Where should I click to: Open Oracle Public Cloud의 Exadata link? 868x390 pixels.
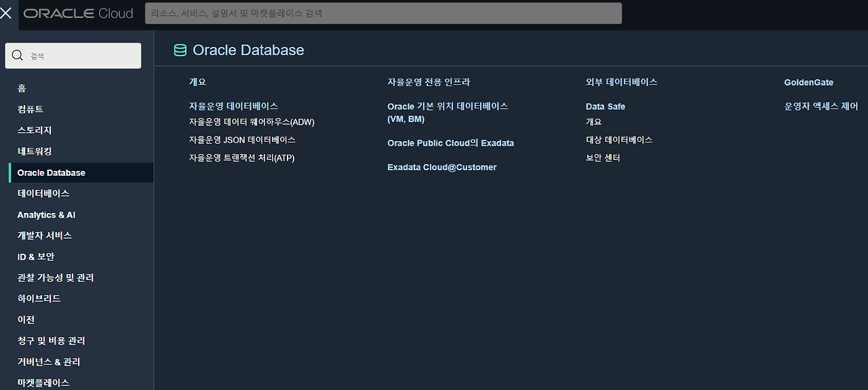[x=451, y=143]
